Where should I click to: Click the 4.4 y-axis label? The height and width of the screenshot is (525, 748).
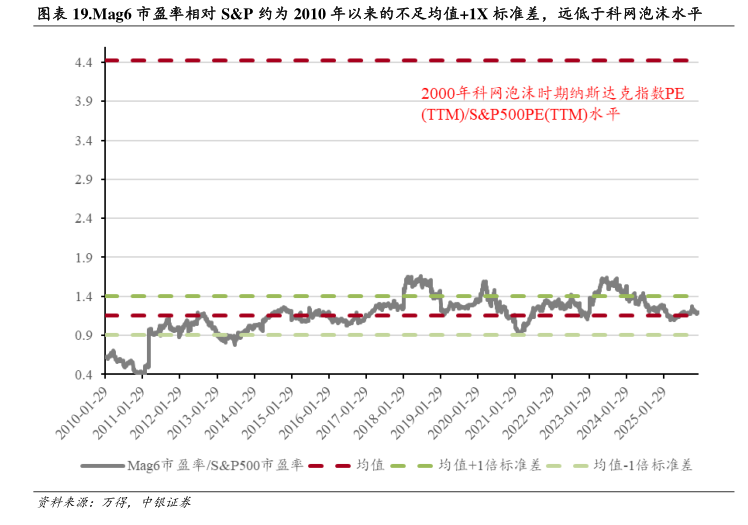[84, 62]
